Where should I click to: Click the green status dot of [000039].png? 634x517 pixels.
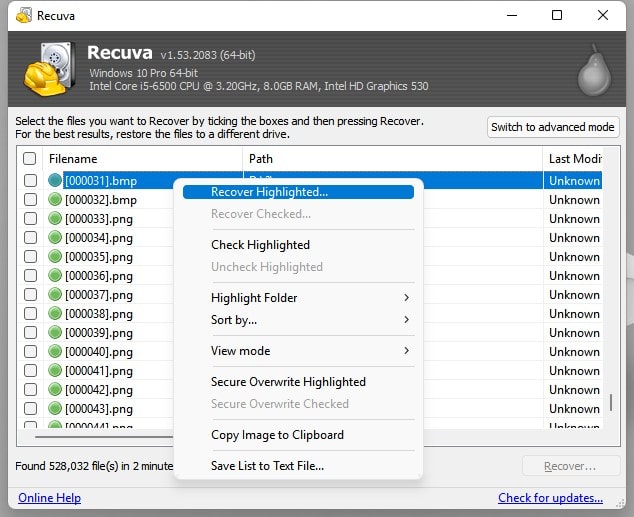tap(55, 332)
